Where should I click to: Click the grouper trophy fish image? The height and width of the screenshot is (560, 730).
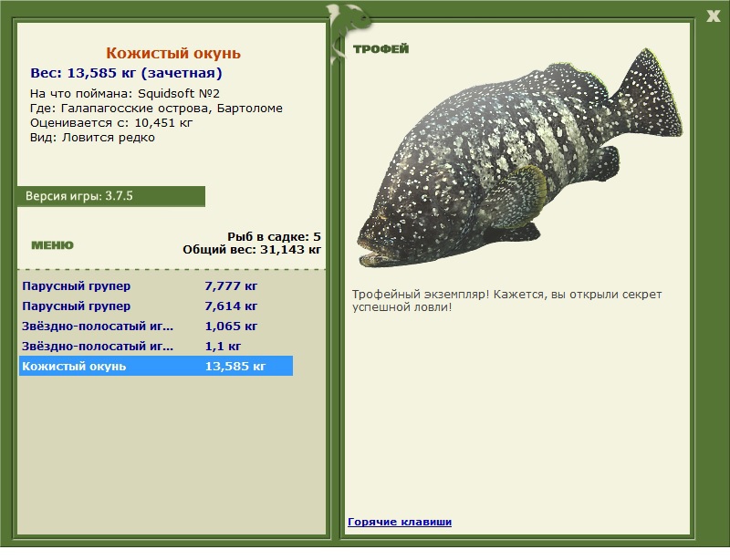click(x=520, y=158)
